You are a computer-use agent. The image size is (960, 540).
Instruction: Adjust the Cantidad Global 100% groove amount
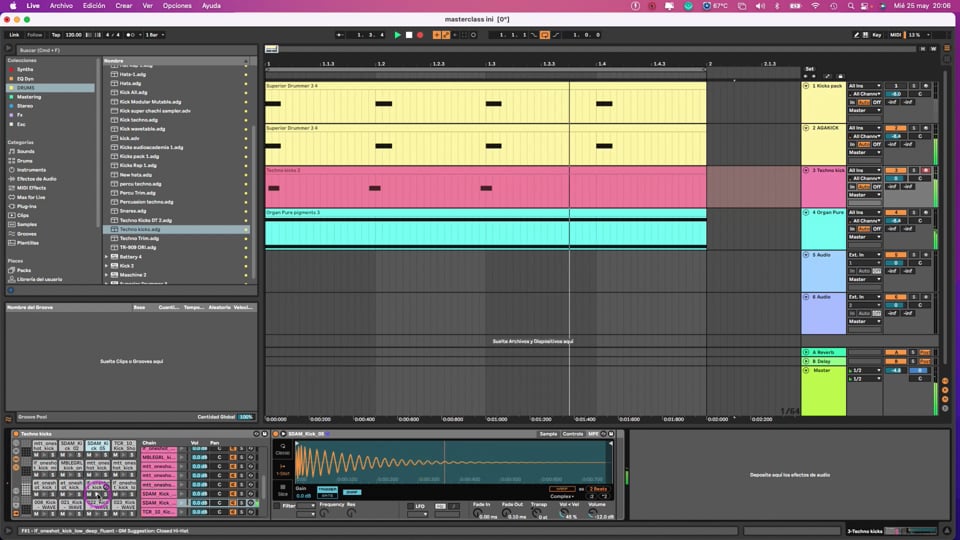(x=246, y=417)
